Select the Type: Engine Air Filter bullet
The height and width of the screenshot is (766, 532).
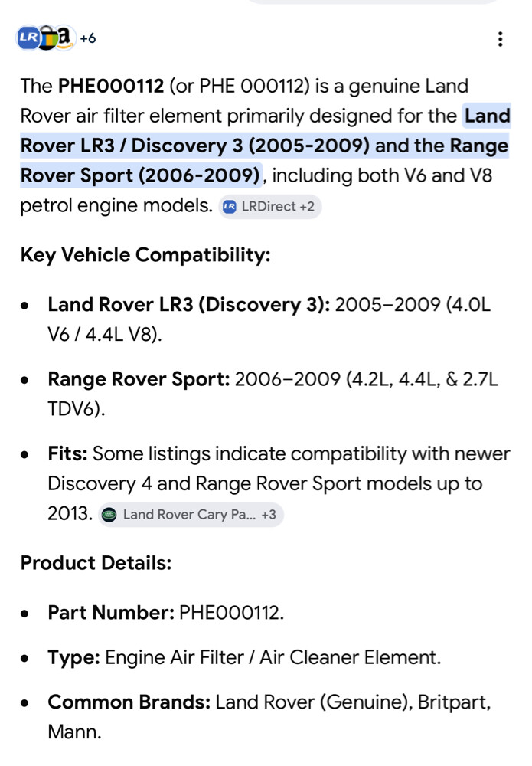click(x=244, y=657)
